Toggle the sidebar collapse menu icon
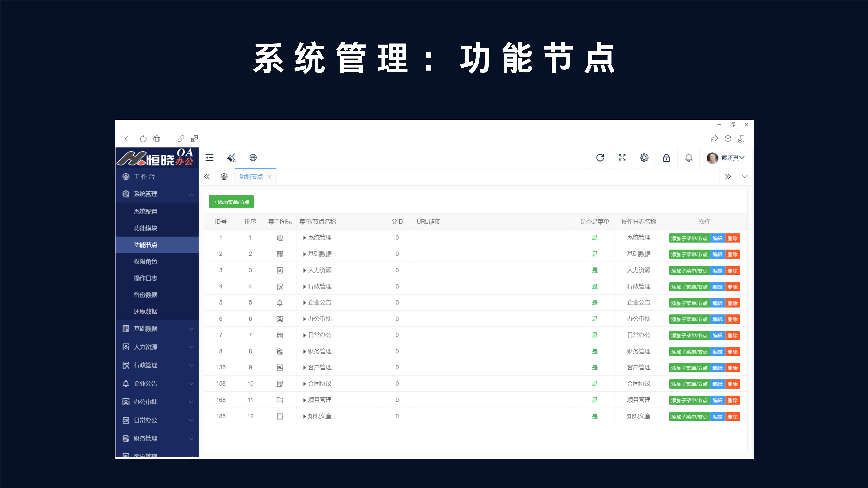Screen dimensions: 868x488 point(210,158)
